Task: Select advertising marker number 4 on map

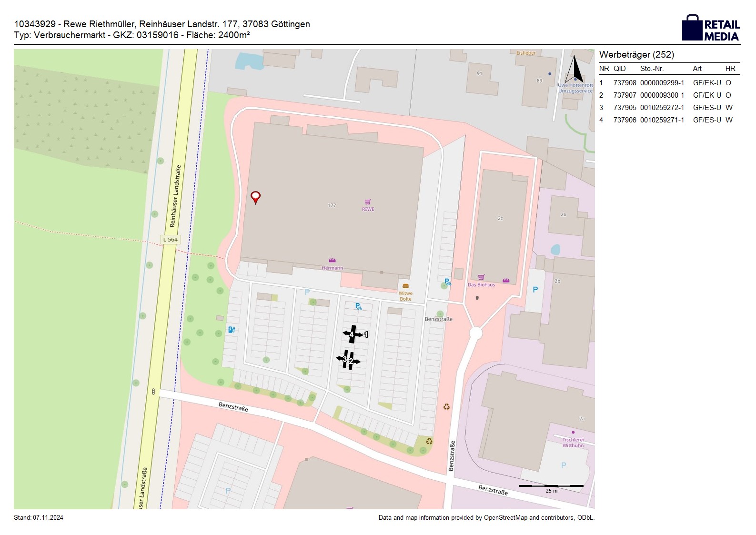Action: pyautogui.click(x=352, y=335)
